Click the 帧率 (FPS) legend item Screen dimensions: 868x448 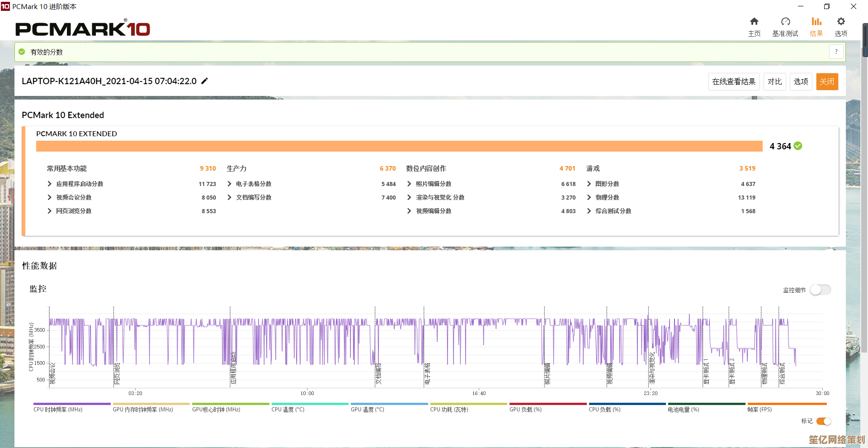tap(759, 410)
